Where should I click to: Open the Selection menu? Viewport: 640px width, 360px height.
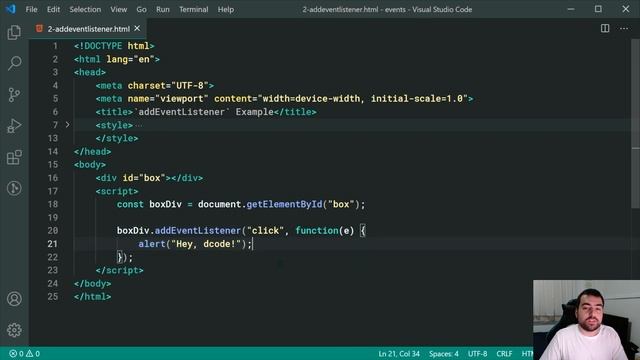(85, 9)
